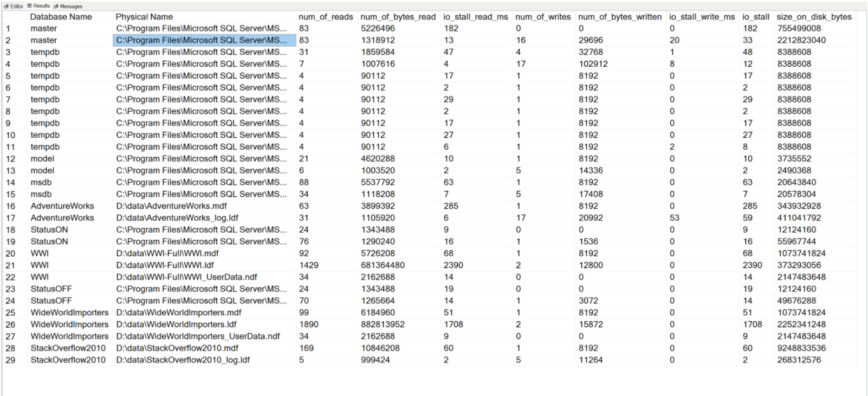The height and width of the screenshot is (396, 868).
Task: Select the bytes written value 29696
Action: coord(591,40)
